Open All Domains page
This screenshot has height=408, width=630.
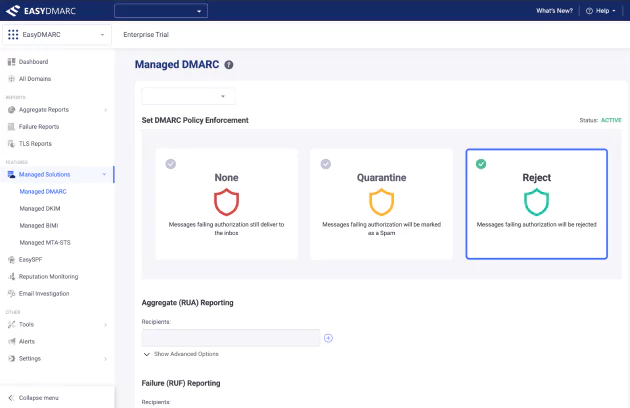[35, 79]
